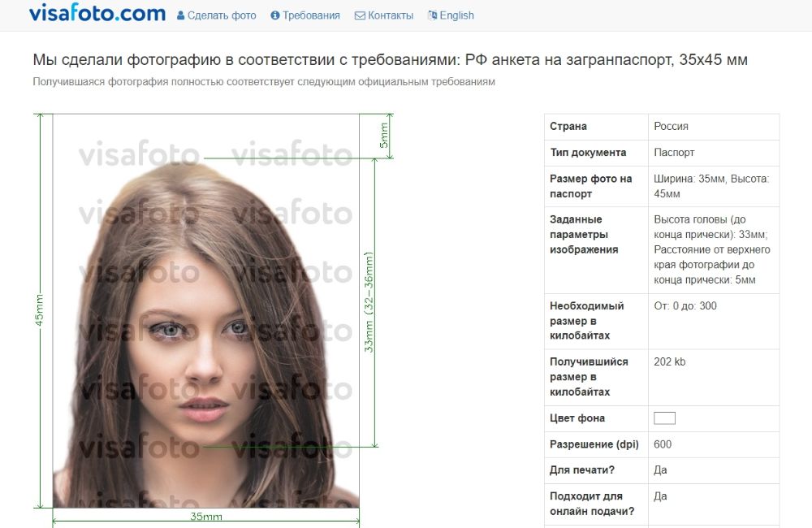
Task: Click the 35mm width dimension label
Action: pos(206,516)
